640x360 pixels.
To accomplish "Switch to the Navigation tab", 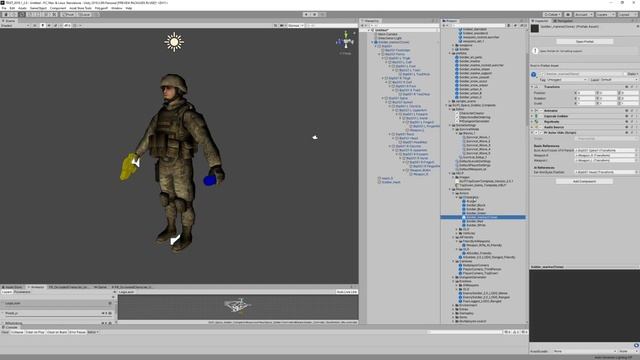I will pos(563,21).
